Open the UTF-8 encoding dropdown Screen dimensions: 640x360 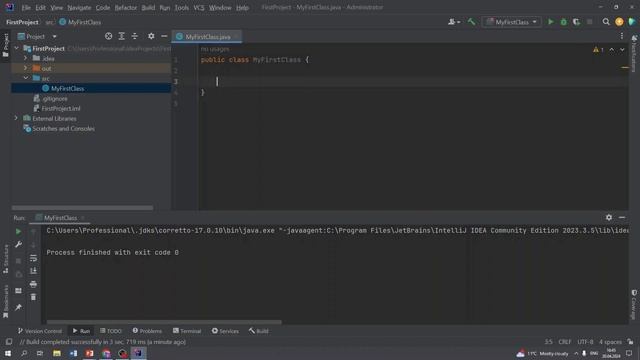[585, 342]
